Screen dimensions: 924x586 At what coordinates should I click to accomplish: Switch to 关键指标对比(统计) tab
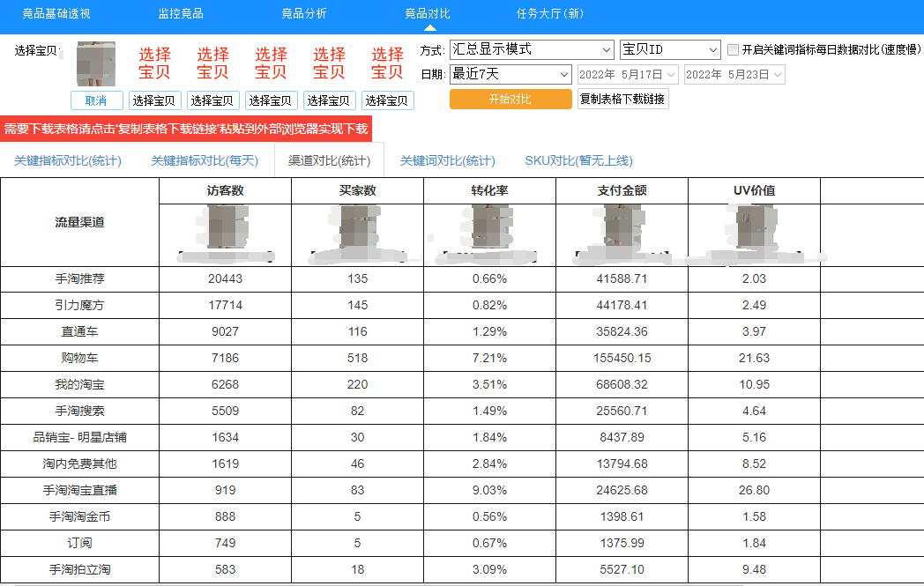pyautogui.click(x=68, y=160)
